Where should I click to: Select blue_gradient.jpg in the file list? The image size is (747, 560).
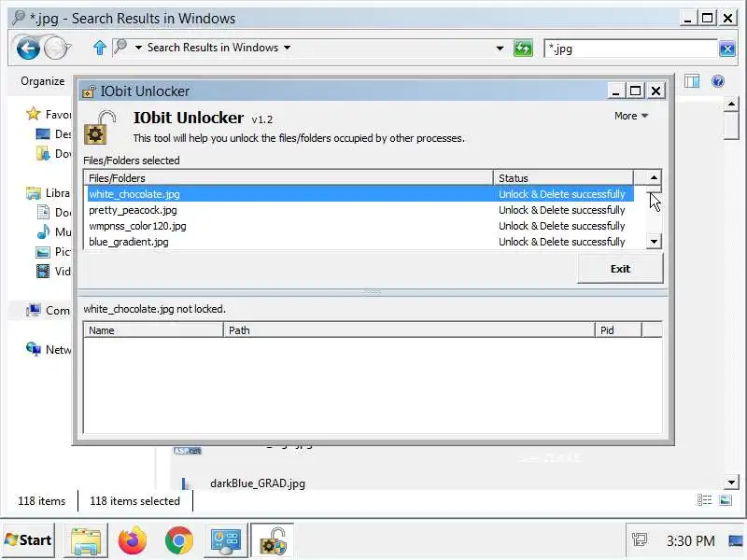pos(360,242)
